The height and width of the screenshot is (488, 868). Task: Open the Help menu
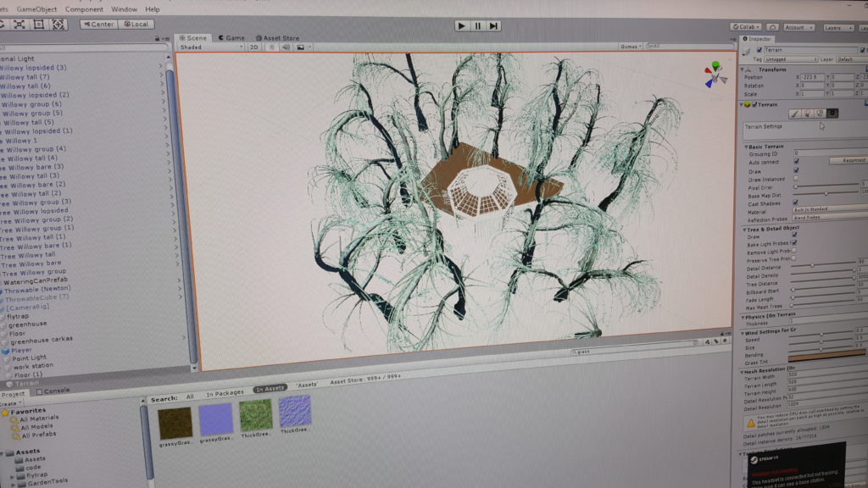153,9
